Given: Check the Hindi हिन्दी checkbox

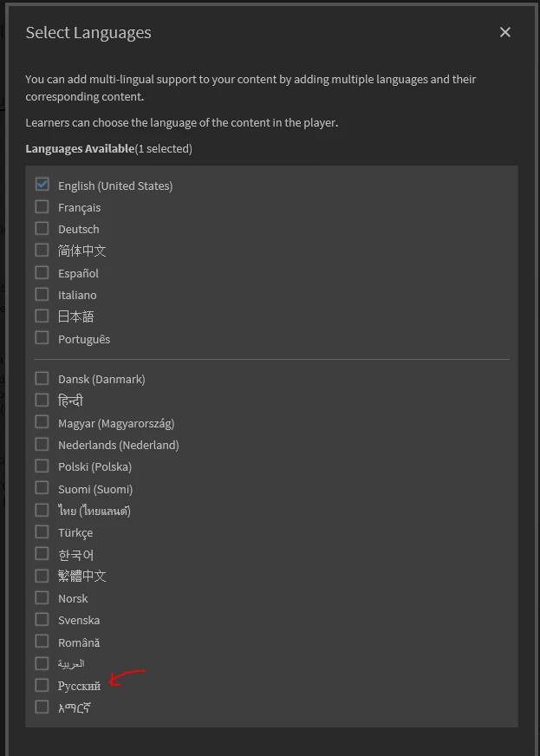Looking at the screenshot, I should pyautogui.click(x=42, y=400).
